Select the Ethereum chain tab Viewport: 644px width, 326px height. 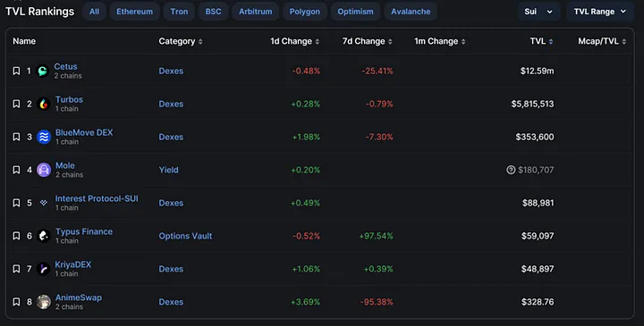(134, 12)
